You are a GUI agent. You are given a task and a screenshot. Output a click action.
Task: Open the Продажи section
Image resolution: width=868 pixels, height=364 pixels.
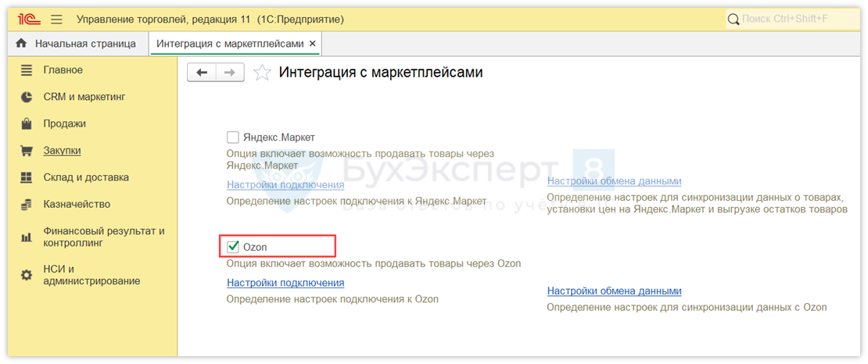65,124
